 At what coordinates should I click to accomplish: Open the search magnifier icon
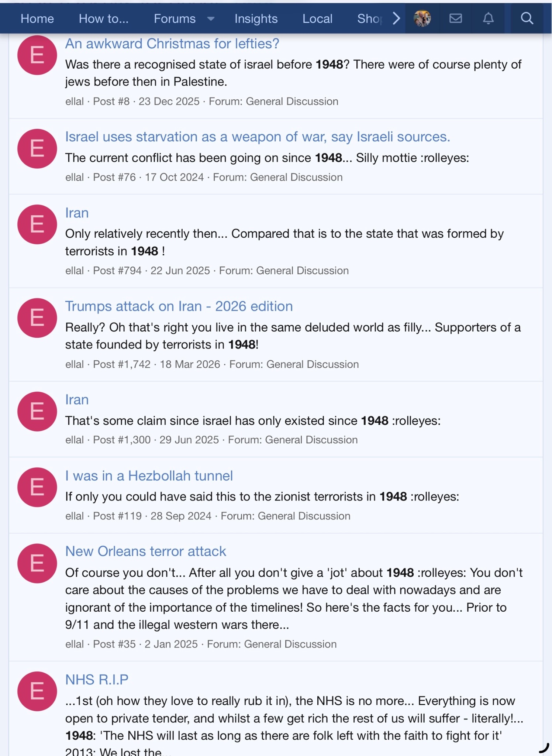[x=527, y=18]
